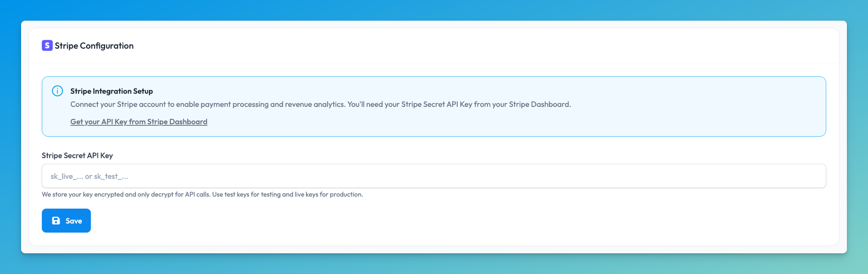Open Get your API Key from Stripe Dashboard link

coord(139,122)
